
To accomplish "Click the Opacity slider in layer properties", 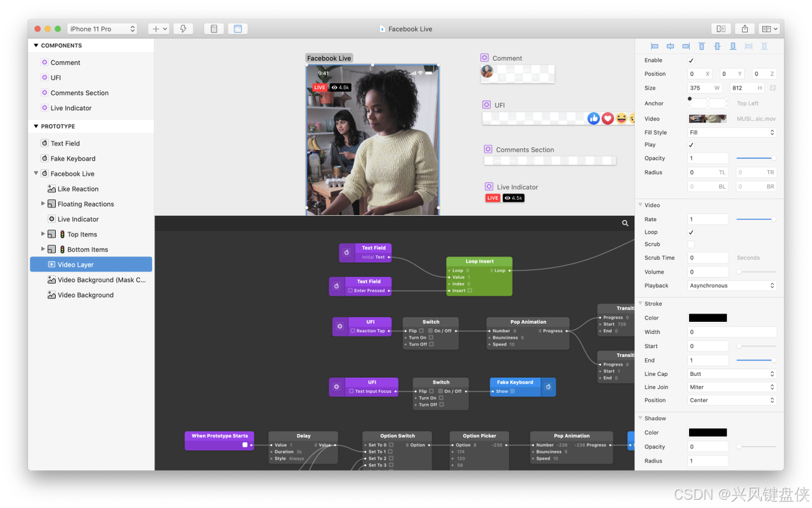I will [x=756, y=158].
